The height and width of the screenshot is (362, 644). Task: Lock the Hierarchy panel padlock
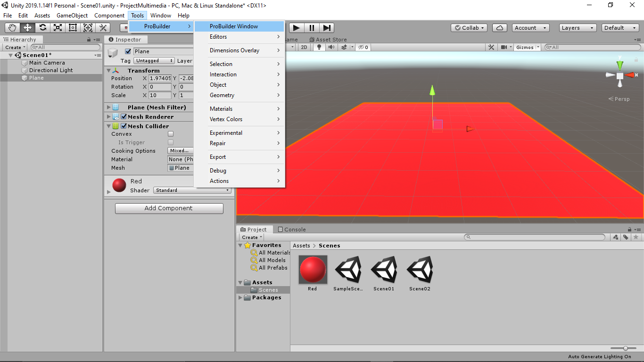click(x=89, y=40)
